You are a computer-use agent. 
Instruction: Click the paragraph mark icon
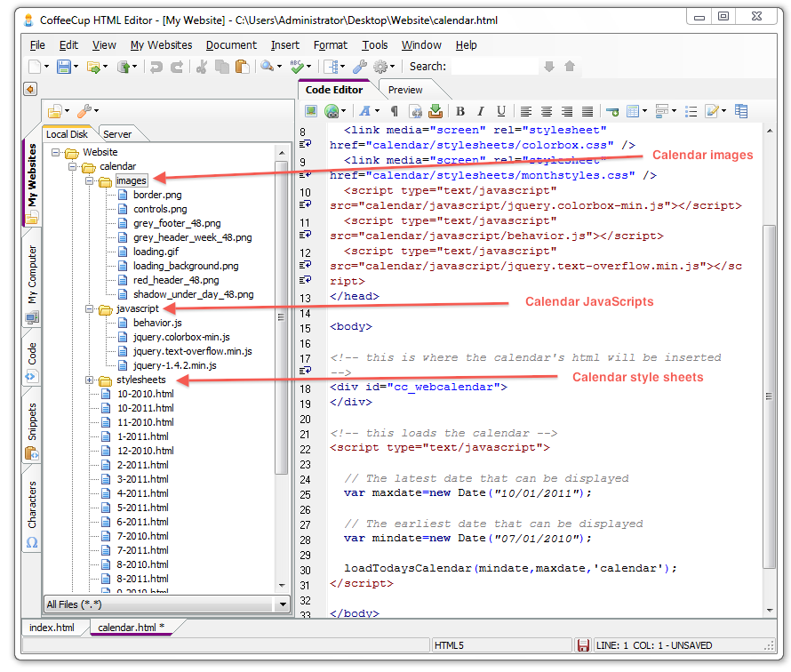point(395,111)
